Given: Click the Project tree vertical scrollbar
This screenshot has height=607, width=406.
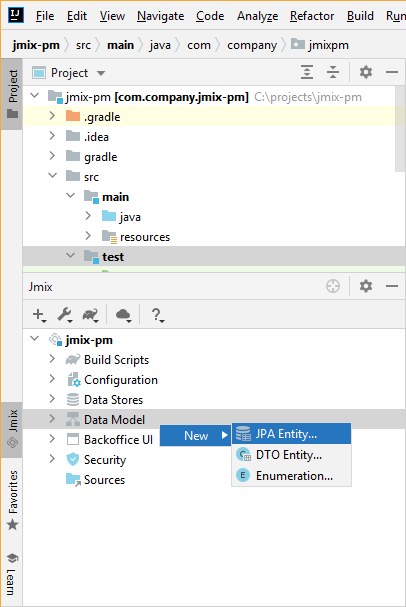Looking at the screenshot, I should (400, 129).
